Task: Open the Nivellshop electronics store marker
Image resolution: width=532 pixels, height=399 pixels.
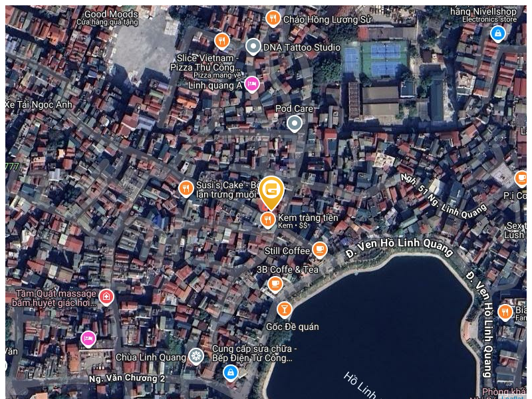Action: (x=497, y=35)
